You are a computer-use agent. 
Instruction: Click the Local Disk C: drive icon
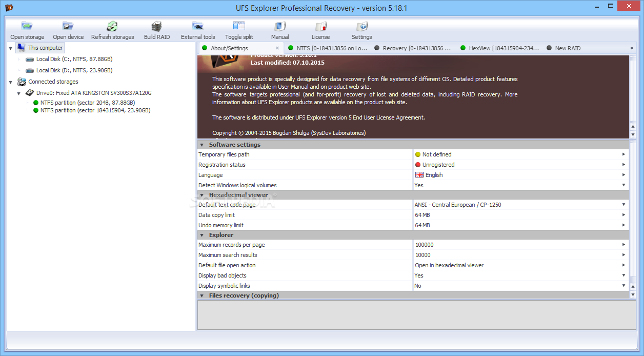30,59
